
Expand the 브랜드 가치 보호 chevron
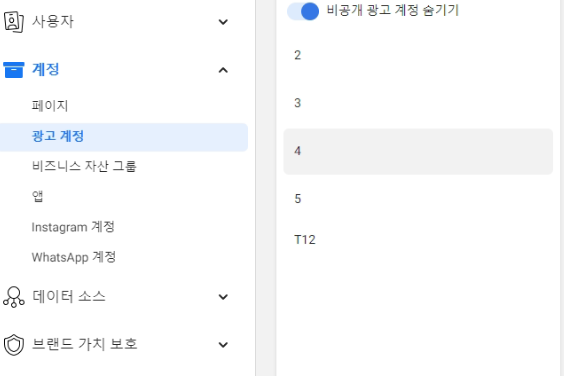click(223, 345)
